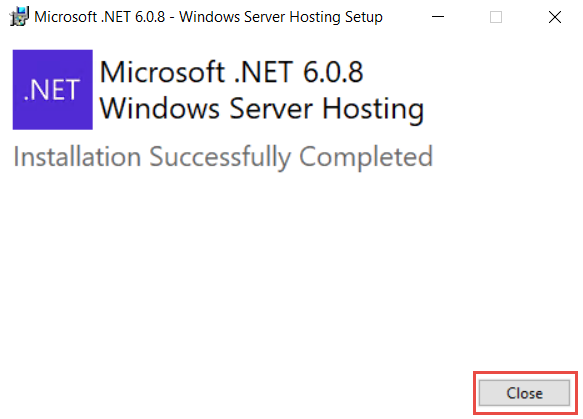Image resolution: width=583 pixels, height=419 pixels.
Task: Click the window title text in title bar
Action: coord(209,17)
